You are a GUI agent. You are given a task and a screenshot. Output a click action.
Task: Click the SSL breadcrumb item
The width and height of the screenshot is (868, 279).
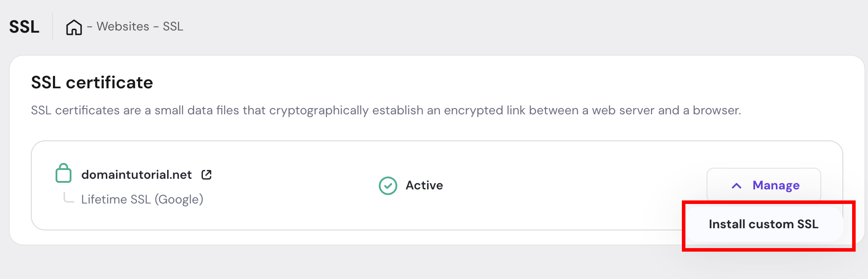[173, 26]
